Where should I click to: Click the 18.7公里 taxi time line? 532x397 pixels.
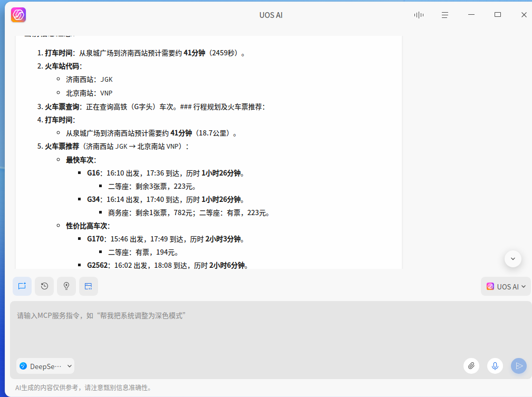[x=151, y=133]
